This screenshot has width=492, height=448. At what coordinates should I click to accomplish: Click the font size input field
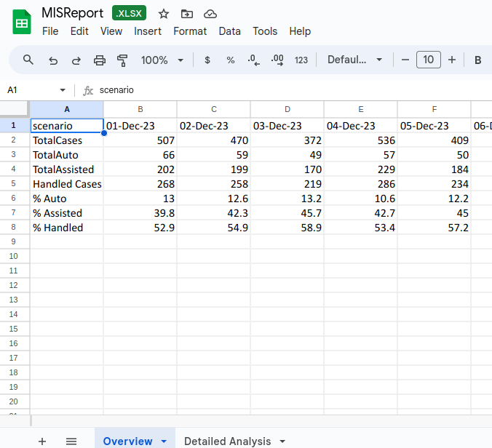click(429, 60)
